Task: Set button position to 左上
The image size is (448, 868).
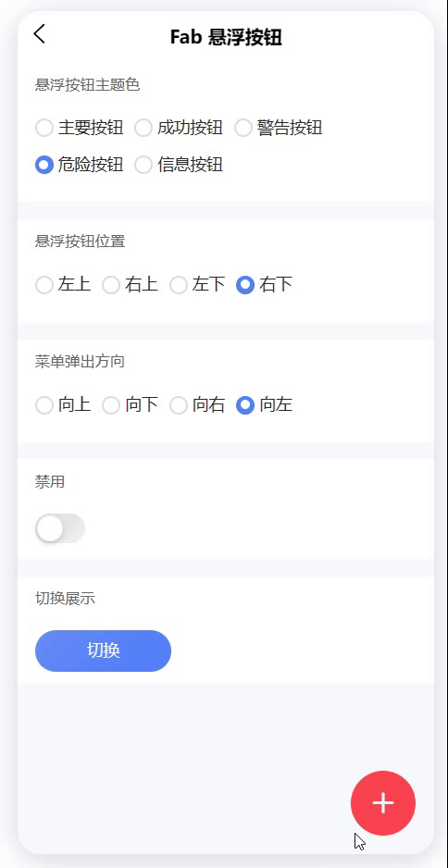Action: [x=63, y=285]
